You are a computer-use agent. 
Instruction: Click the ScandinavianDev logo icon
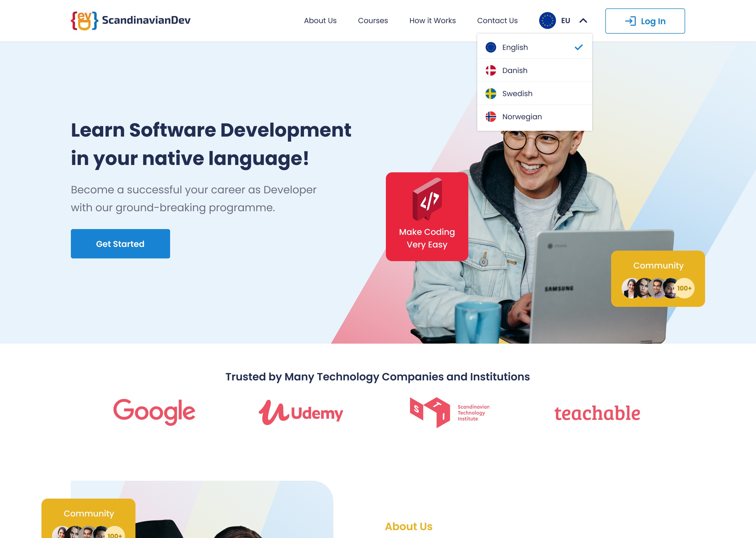pyautogui.click(x=84, y=20)
